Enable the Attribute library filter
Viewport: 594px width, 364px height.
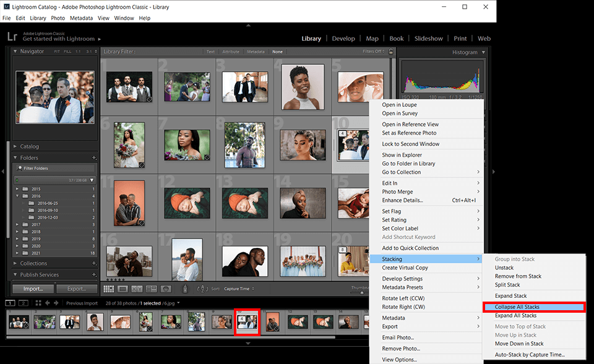point(231,51)
